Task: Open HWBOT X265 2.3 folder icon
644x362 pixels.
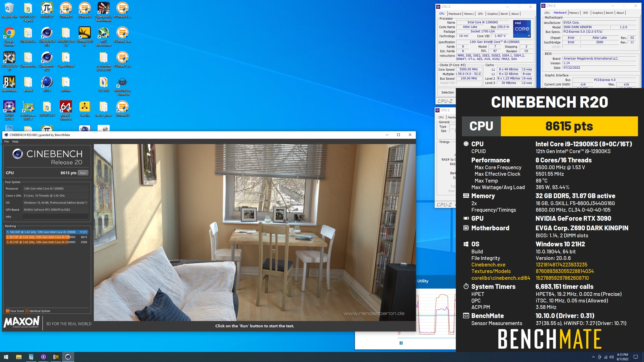Action: (x=66, y=37)
